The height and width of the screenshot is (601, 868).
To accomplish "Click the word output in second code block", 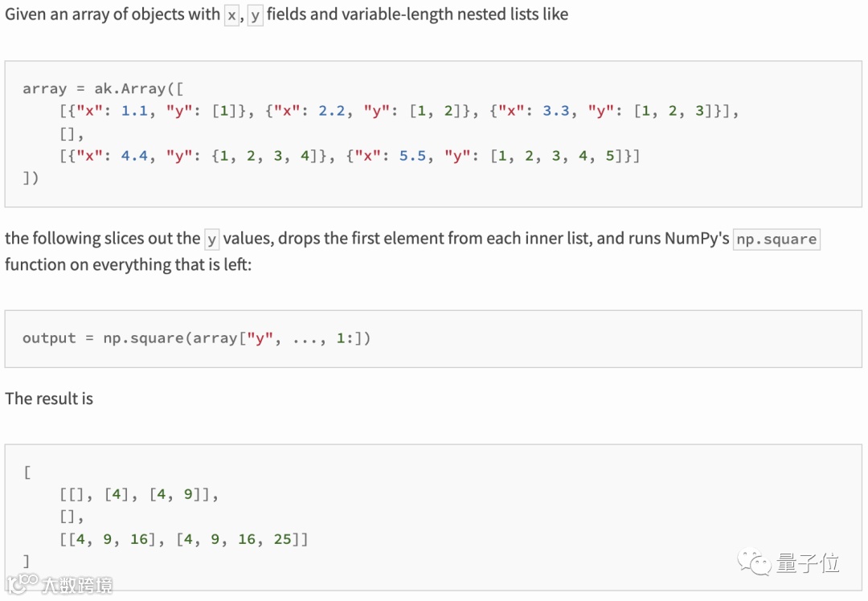I will point(49,338).
